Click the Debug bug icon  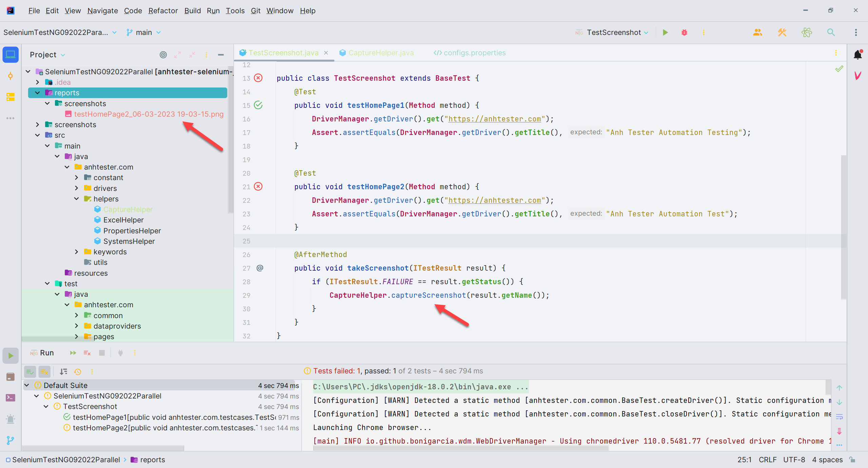(x=684, y=33)
